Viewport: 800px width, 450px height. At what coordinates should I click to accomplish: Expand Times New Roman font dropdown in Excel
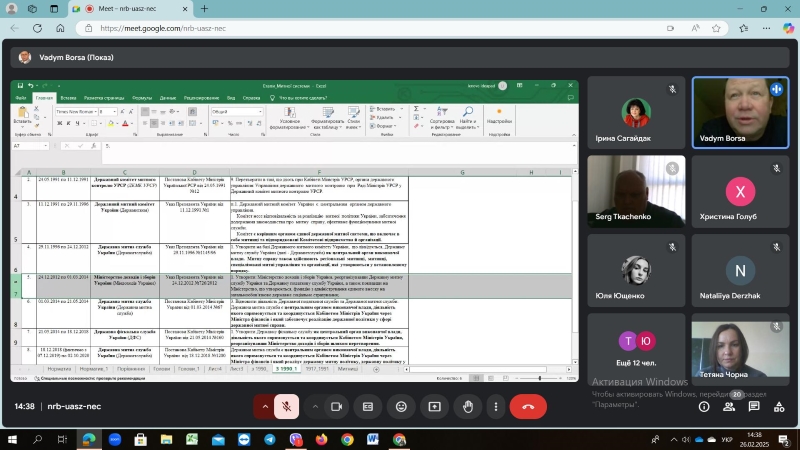click(x=95, y=111)
